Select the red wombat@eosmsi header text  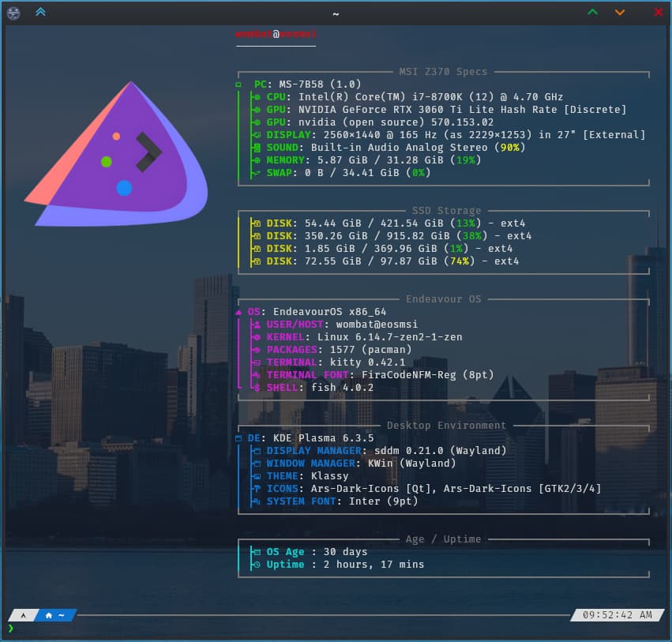click(x=276, y=34)
